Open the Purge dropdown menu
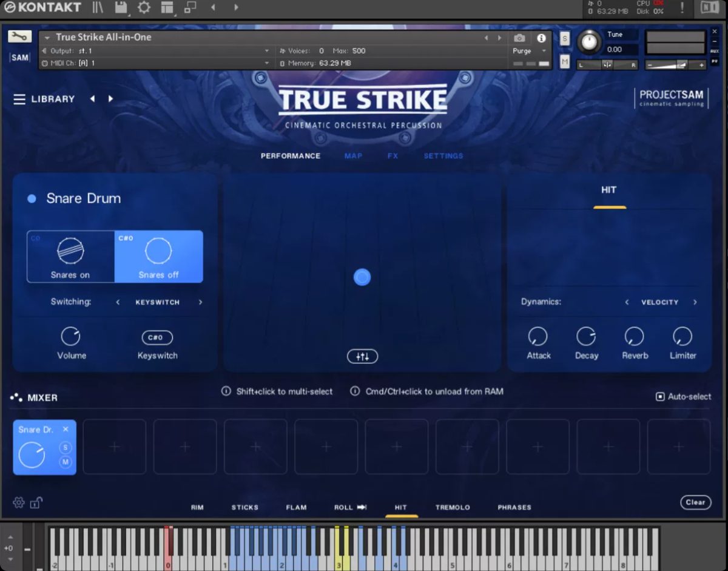The width and height of the screenshot is (728, 571). click(530, 51)
